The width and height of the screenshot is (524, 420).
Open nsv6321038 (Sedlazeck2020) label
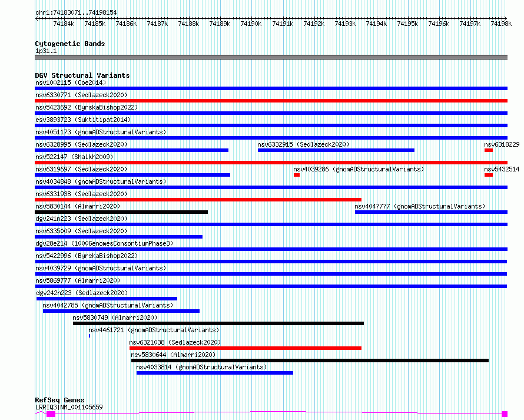(x=175, y=342)
